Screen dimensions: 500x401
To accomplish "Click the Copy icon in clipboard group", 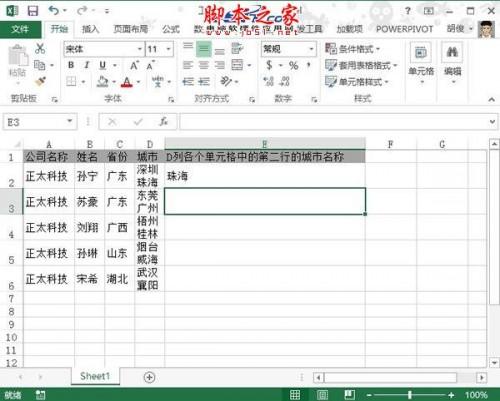I will pyautogui.click(x=40, y=65).
